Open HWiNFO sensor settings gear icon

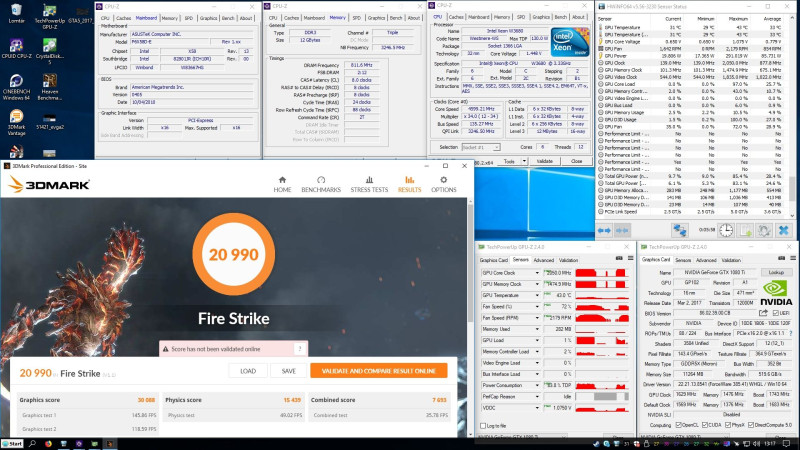click(x=764, y=231)
